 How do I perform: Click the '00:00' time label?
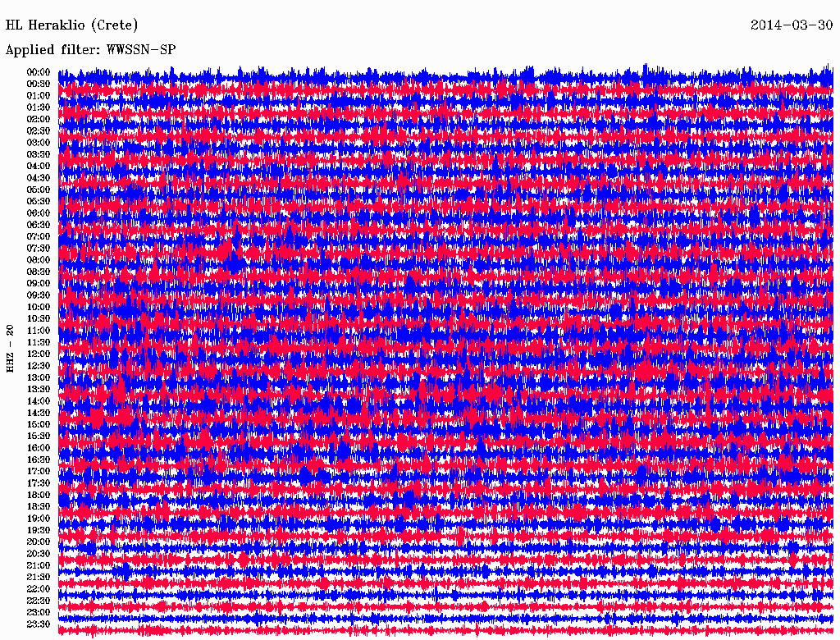[39, 72]
